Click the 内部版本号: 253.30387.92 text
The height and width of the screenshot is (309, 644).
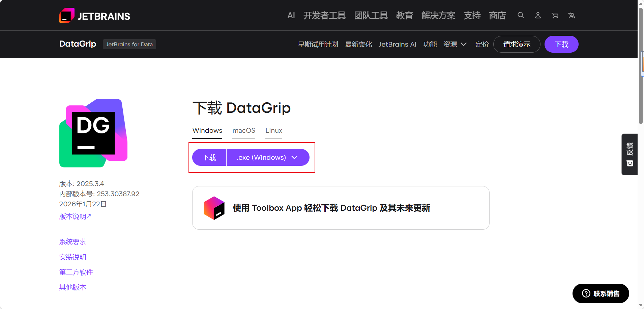tap(99, 194)
